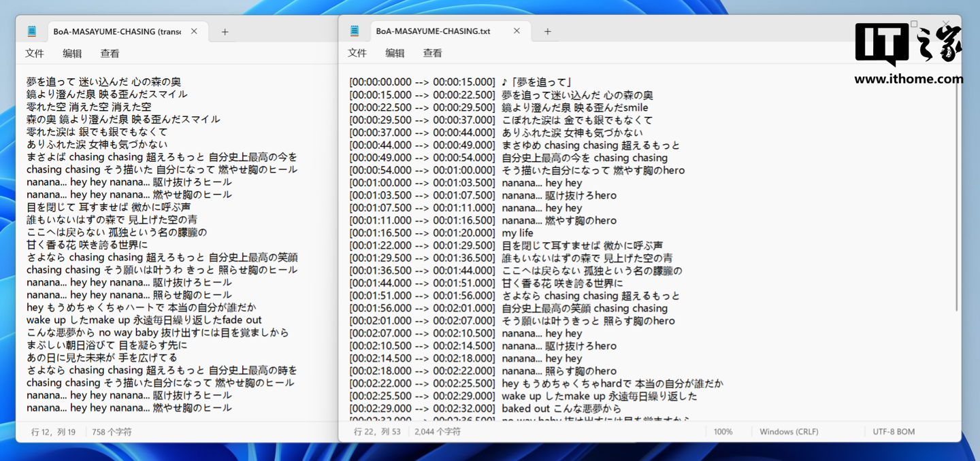The width and height of the screenshot is (980, 461).
Task: Close the BoA-MASAYUME-CHASING.txt tab
Action: click(x=517, y=31)
